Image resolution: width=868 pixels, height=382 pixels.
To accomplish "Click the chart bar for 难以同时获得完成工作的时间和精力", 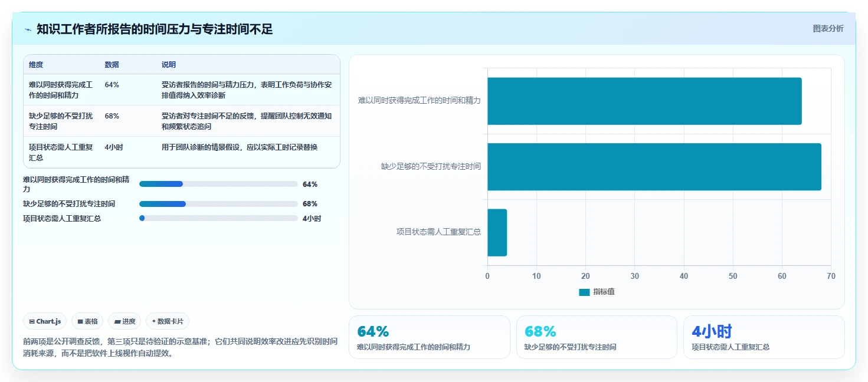I will (x=644, y=101).
